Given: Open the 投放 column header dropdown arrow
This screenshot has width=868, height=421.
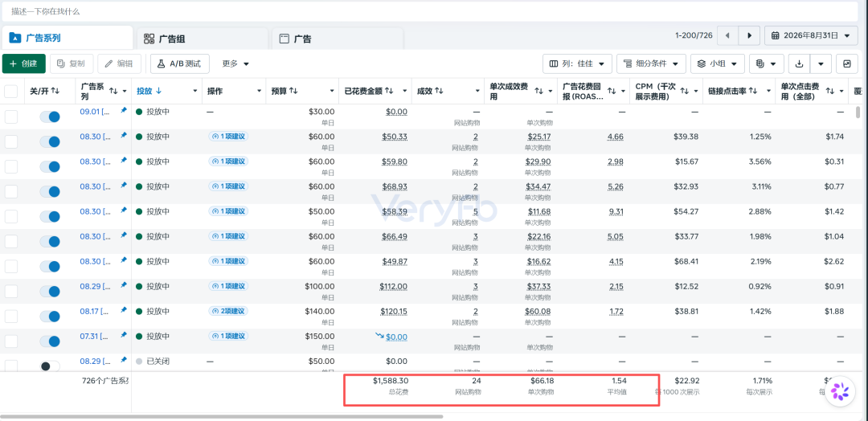Looking at the screenshot, I should pyautogui.click(x=194, y=92).
